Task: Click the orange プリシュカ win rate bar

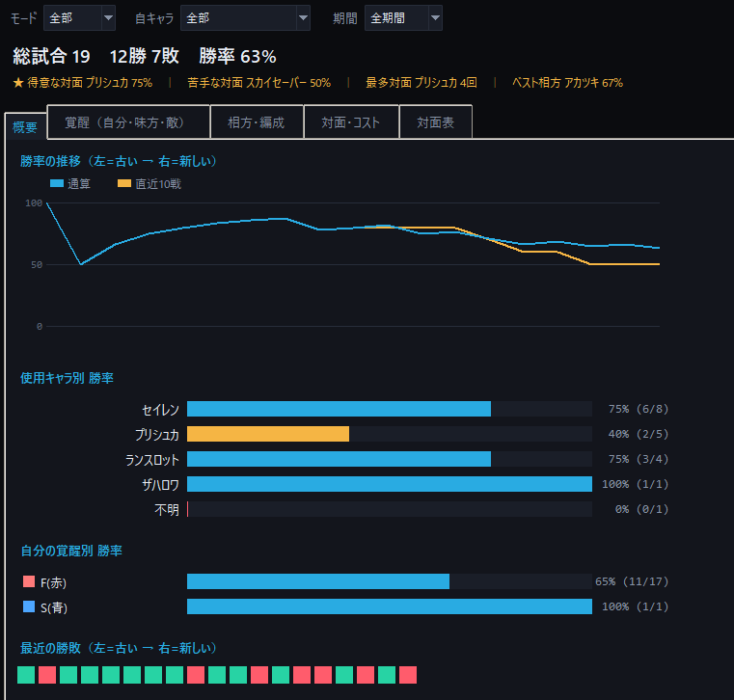Action: click(268, 434)
